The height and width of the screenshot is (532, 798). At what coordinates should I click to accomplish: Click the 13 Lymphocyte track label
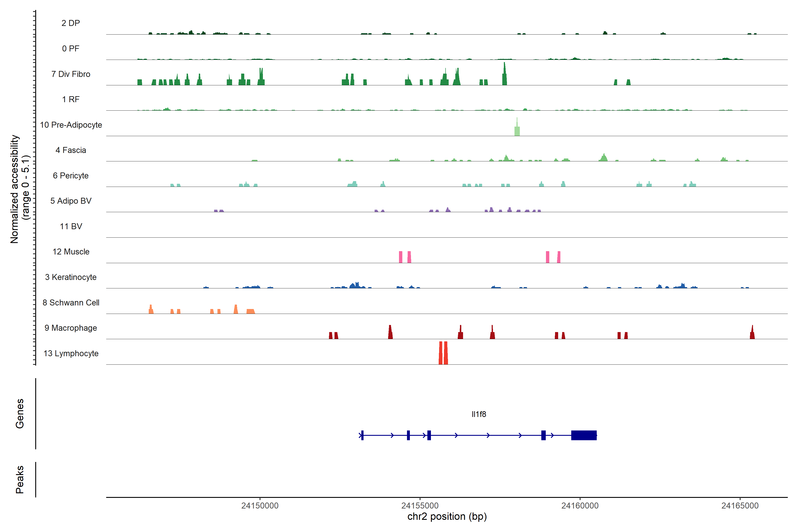(71, 353)
